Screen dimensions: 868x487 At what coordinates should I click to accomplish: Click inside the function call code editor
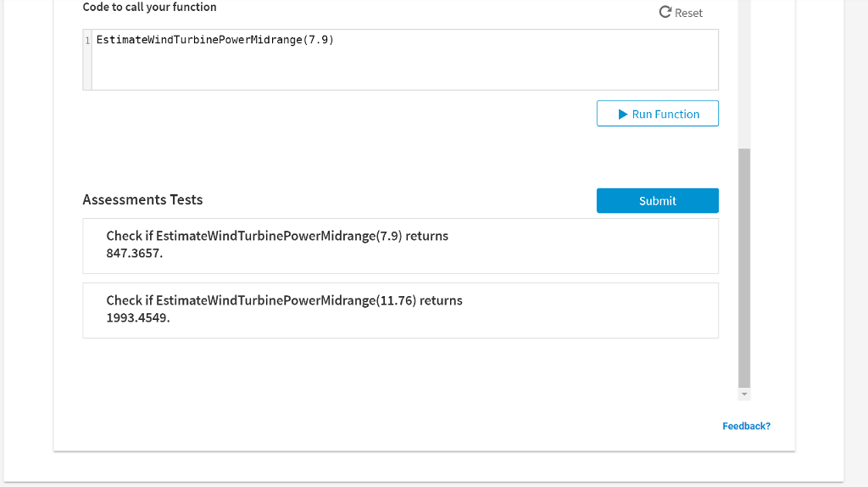click(x=404, y=60)
